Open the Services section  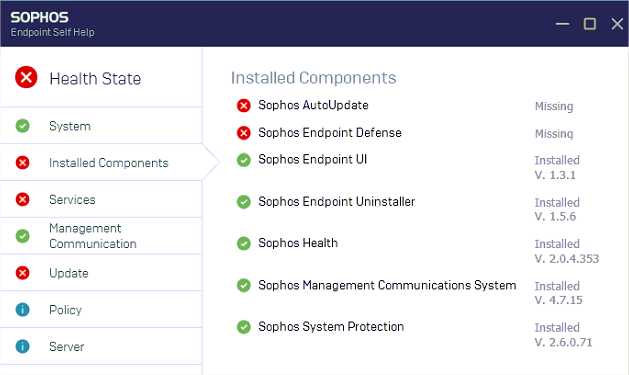(101, 199)
